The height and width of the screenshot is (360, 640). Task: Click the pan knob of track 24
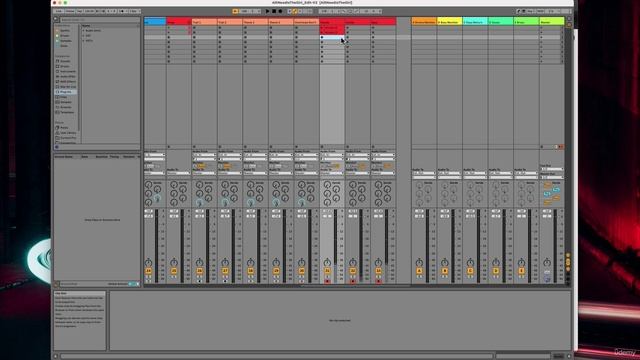[x=149, y=263]
